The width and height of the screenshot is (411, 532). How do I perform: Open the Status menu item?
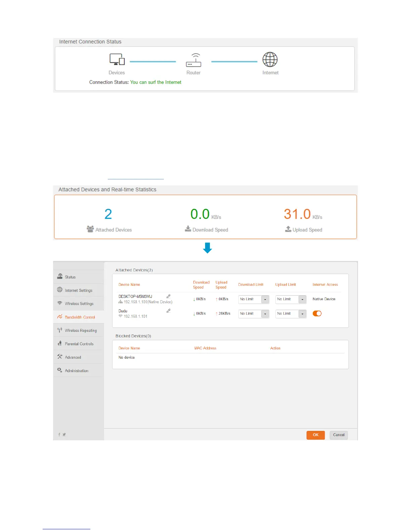[79, 277]
